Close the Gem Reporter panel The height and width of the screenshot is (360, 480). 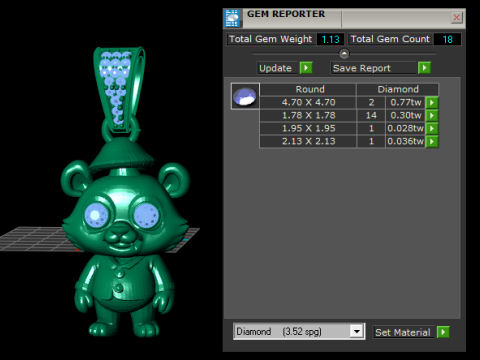pos(456,17)
